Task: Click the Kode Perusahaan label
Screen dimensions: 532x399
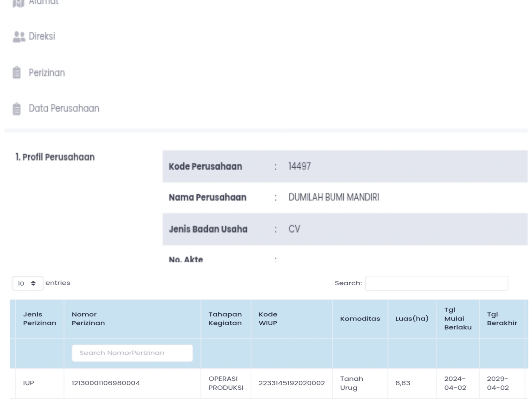Action: click(205, 166)
